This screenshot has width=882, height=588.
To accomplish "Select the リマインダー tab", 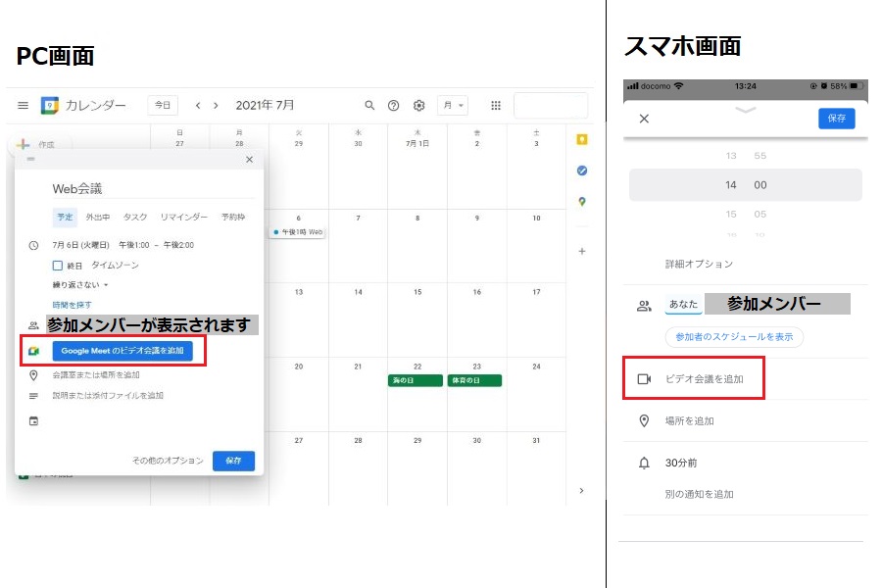I will tap(183, 217).
